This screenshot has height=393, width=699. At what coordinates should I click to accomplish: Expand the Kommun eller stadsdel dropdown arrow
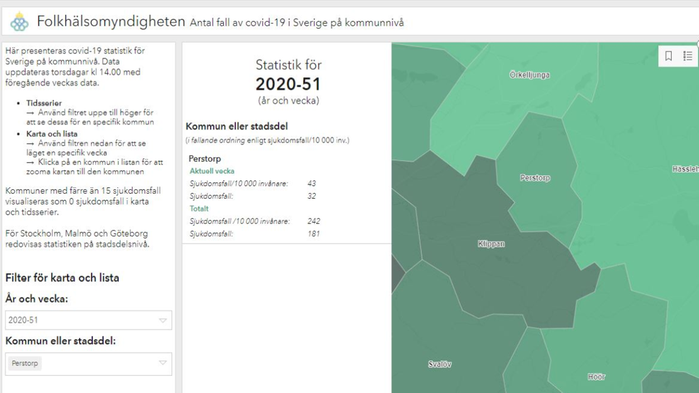pyautogui.click(x=163, y=363)
